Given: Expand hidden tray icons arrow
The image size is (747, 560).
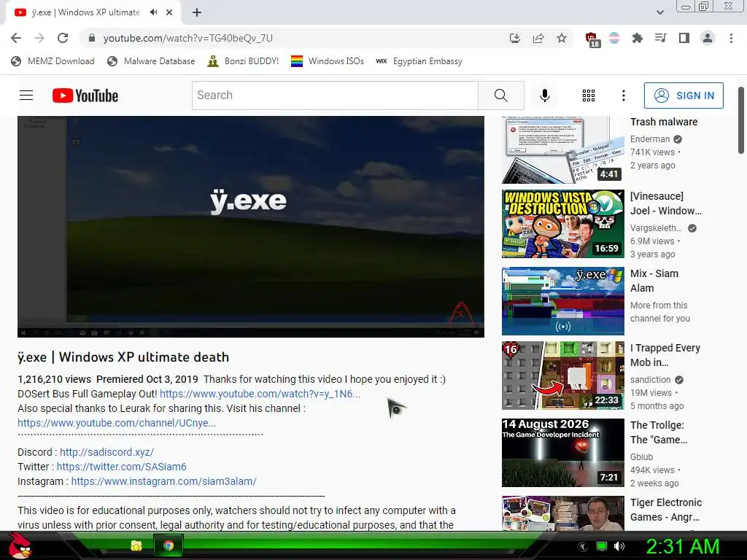Looking at the screenshot, I should [x=583, y=547].
